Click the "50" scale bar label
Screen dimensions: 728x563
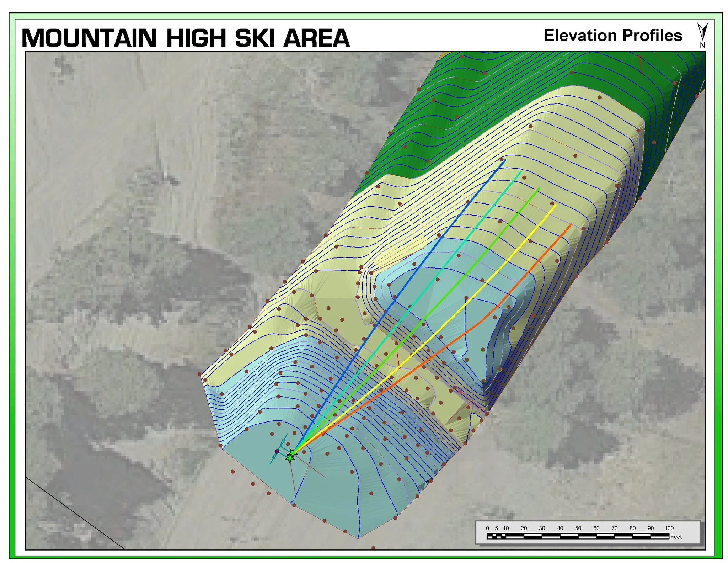pyautogui.click(x=578, y=528)
